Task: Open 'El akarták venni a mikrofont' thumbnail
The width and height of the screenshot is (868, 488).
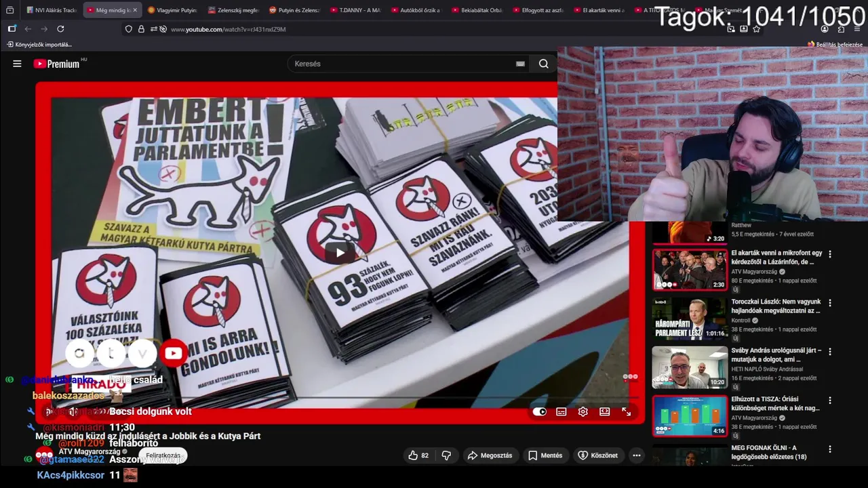Action: tap(690, 269)
